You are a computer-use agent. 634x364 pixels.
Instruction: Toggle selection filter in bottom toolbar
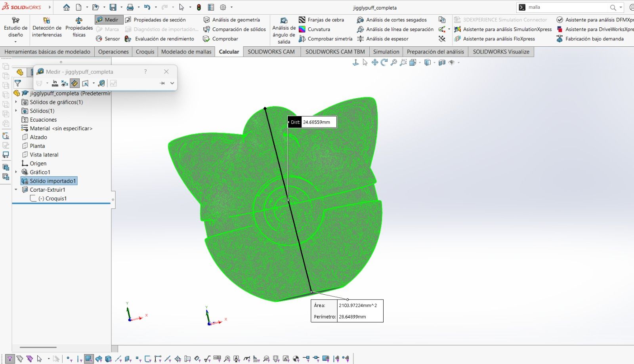pyautogui.click(x=10, y=359)
